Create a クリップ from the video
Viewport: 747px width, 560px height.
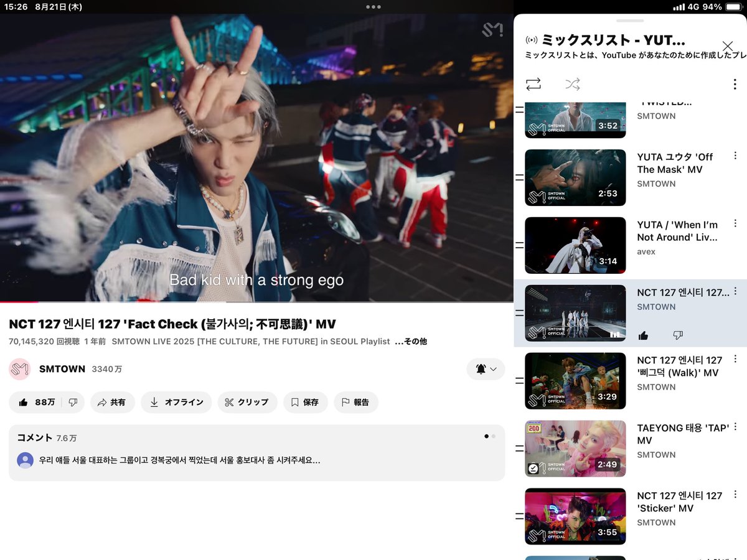click(x=248, y=402)
